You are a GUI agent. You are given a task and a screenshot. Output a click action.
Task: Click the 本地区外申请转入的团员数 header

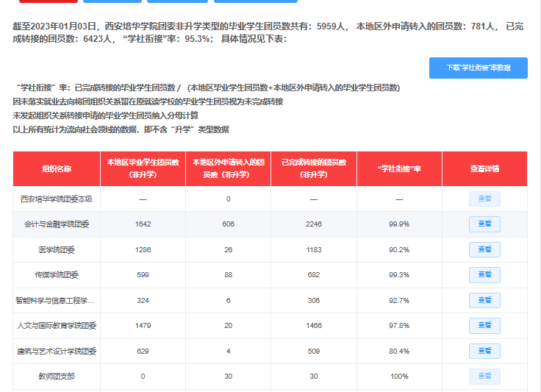tap(228, 168)
